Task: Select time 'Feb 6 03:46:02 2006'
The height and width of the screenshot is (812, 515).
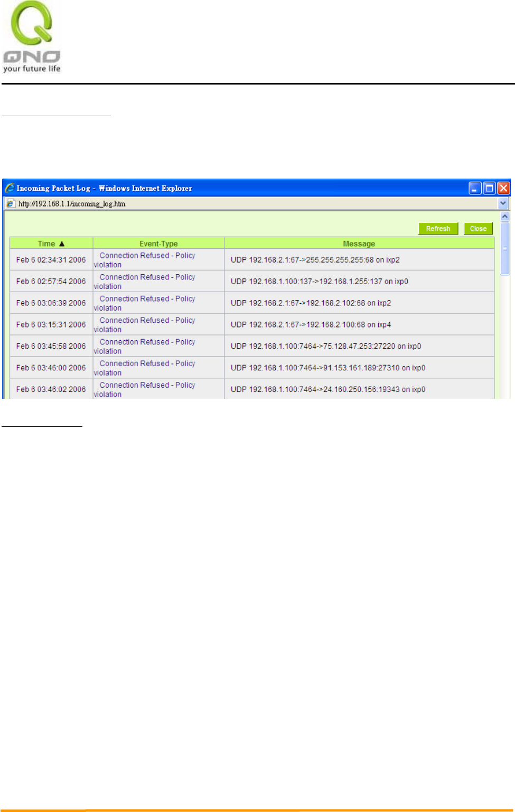Action: [51, 389]
